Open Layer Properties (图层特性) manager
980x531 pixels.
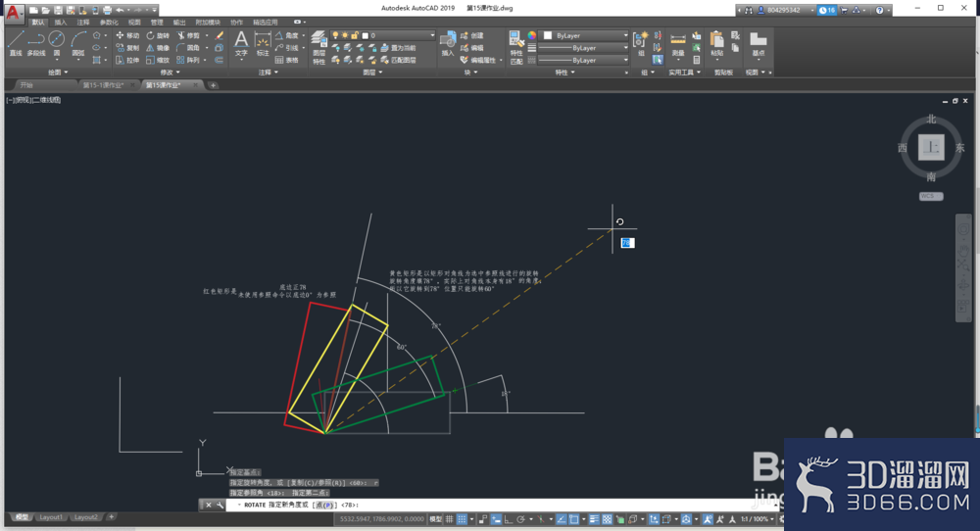point(318,47)
